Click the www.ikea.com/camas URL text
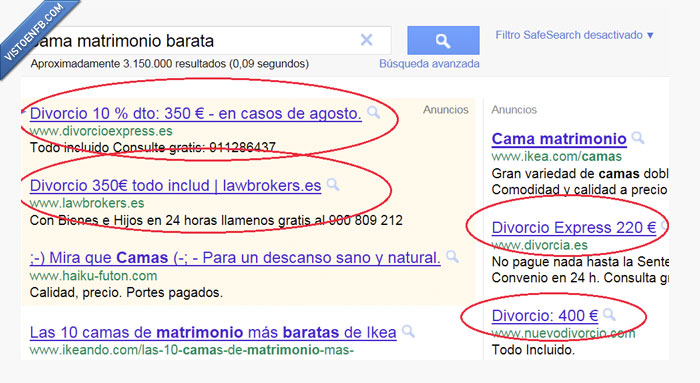Viewport: 700px width, 383px height. pyautogui.click(x=557, y=157)
